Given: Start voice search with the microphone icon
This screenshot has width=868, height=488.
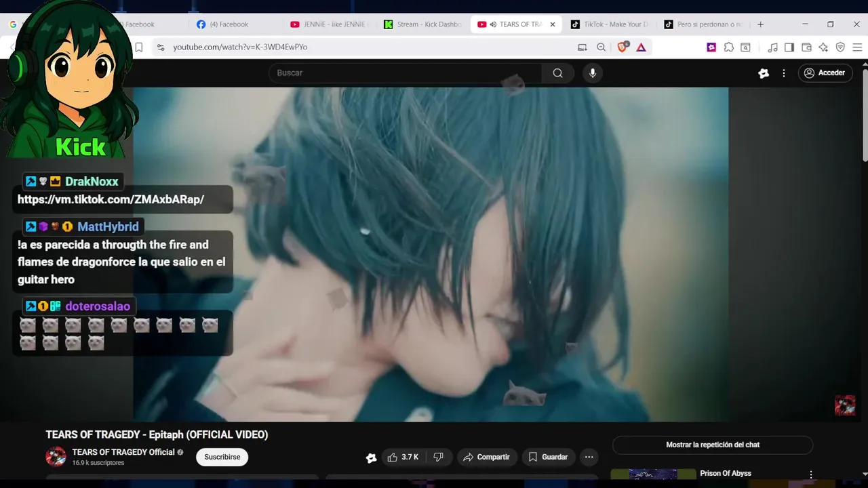Looking at the screenshot, I should click(593, 73).
